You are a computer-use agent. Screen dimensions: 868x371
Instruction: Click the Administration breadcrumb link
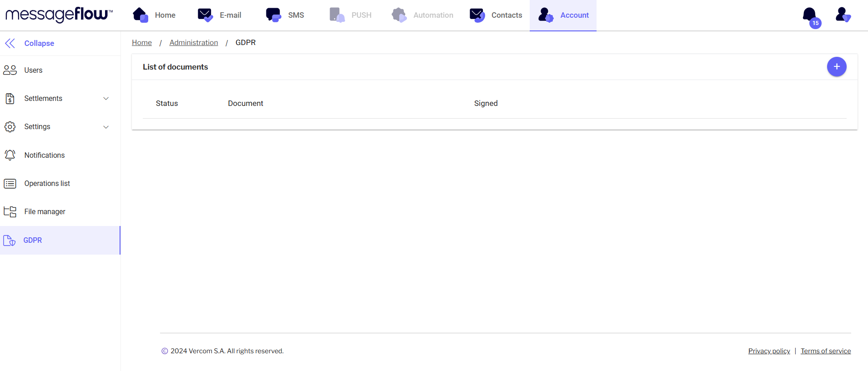point(194,42)
